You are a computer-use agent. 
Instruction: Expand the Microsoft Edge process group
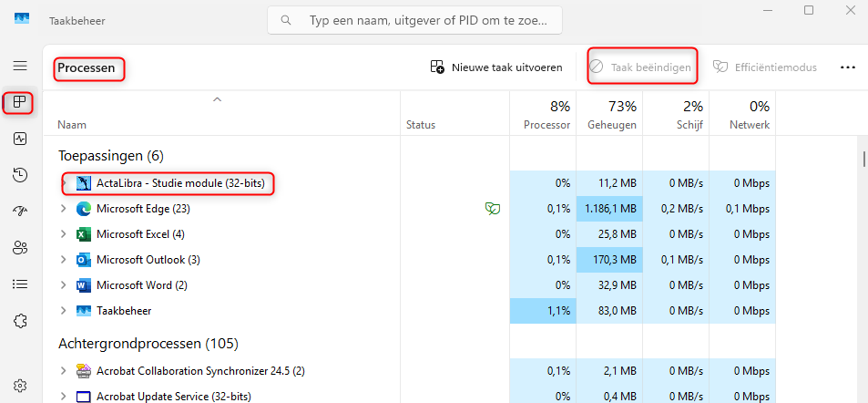[65, 209]
